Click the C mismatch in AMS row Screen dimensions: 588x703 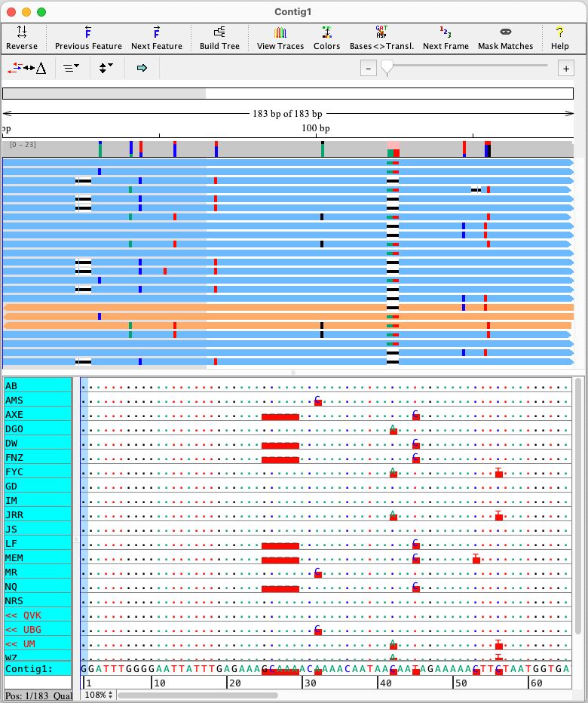(318, 401)
